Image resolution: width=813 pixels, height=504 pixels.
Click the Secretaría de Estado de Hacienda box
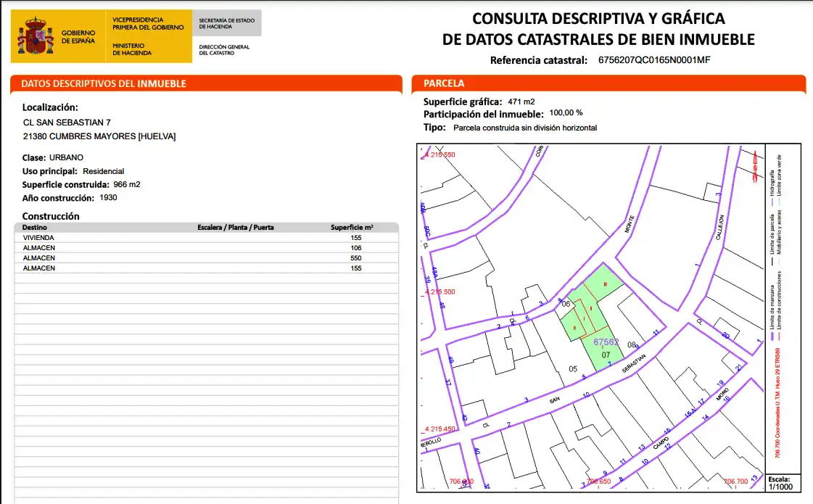pyautogui.click(x=226, y=23)
